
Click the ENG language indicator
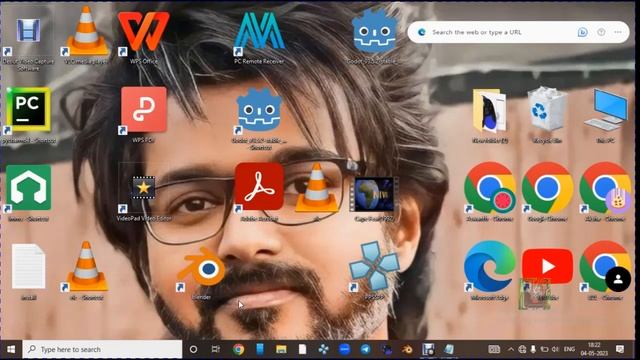point(569,349)
